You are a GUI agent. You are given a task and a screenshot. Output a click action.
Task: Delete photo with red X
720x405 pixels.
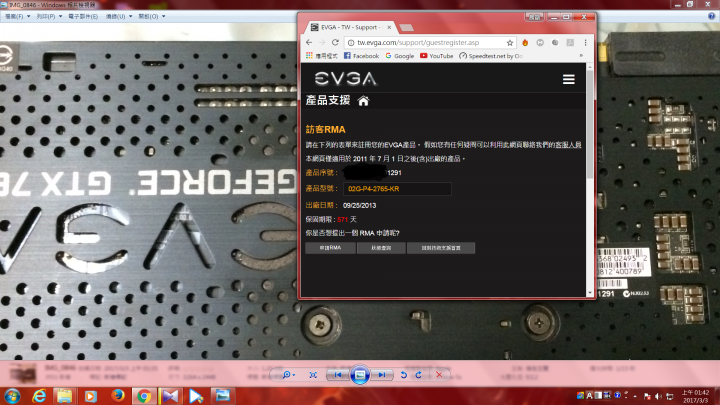[439, 375]
